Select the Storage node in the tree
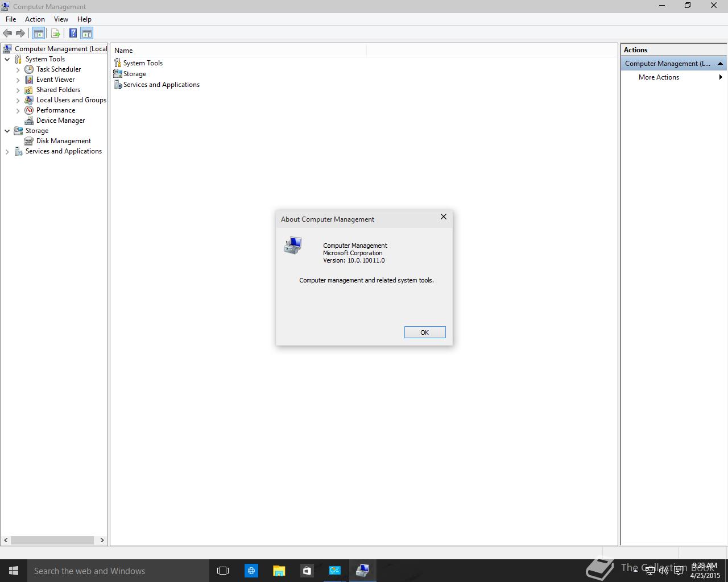This screenshot has height=582, width=728. click(x=36, y=131)
